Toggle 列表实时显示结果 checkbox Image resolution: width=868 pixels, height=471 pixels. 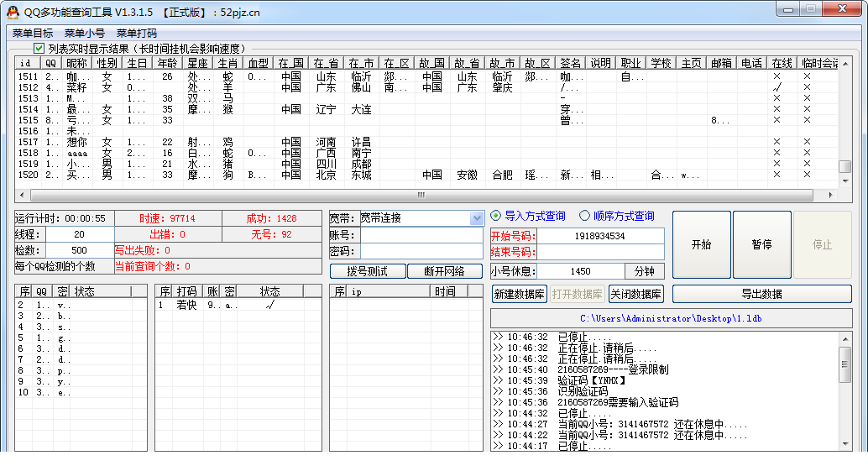39,49
